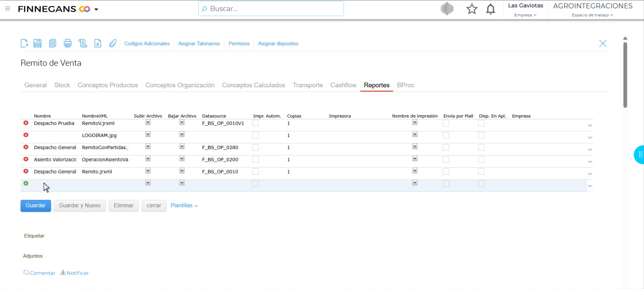Open Bajar Archivo dropdown for RemitoV.jrxml

(x=182, y=122)
